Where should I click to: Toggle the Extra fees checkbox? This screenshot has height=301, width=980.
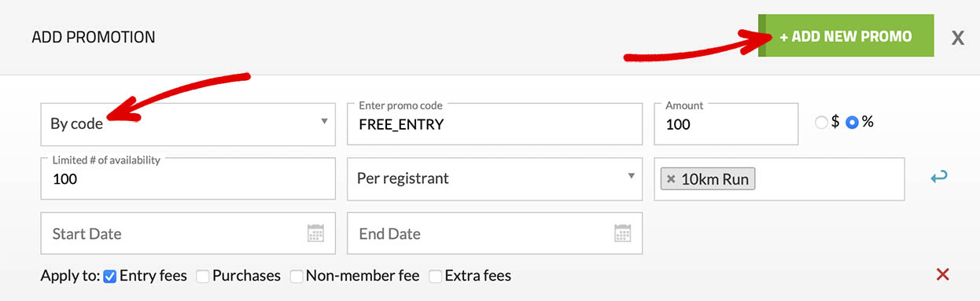pos(435,276)
